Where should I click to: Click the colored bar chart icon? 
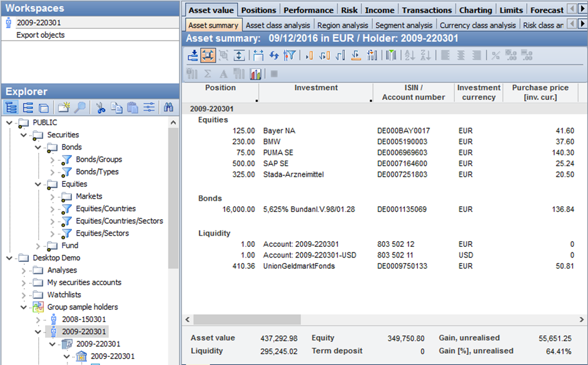256,74
